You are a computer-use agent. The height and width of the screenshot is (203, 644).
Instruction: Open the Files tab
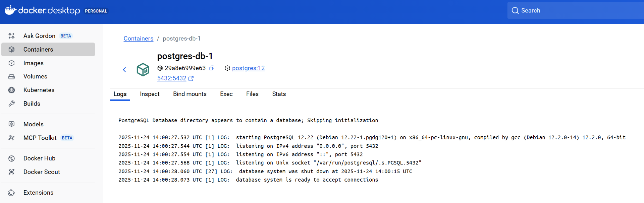252,94
